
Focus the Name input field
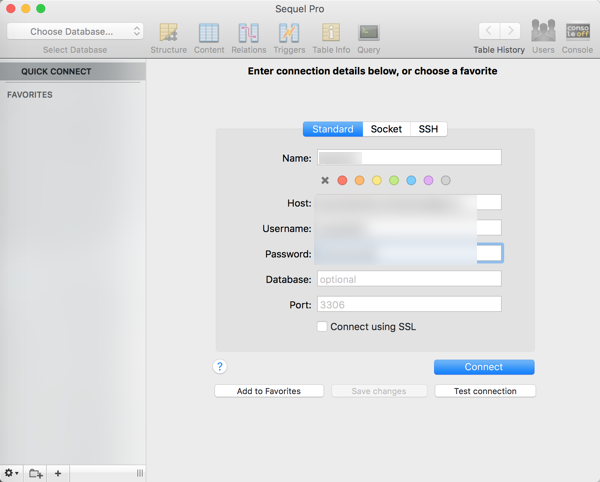point(409,157)
